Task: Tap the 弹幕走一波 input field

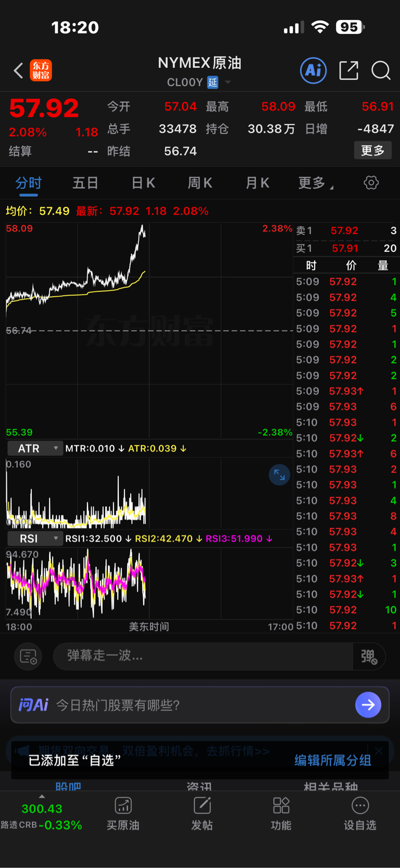Action: point(203,656)
